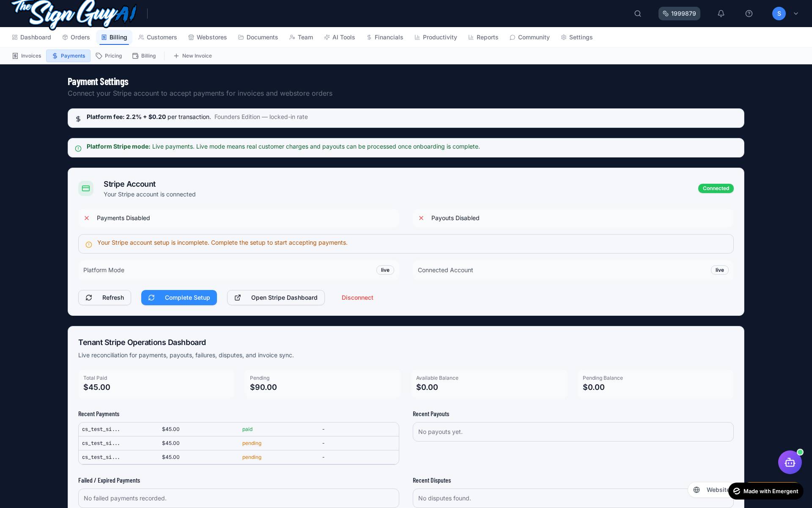Click the green paid status text
This screenshot has height=508, width=812.
247,429
